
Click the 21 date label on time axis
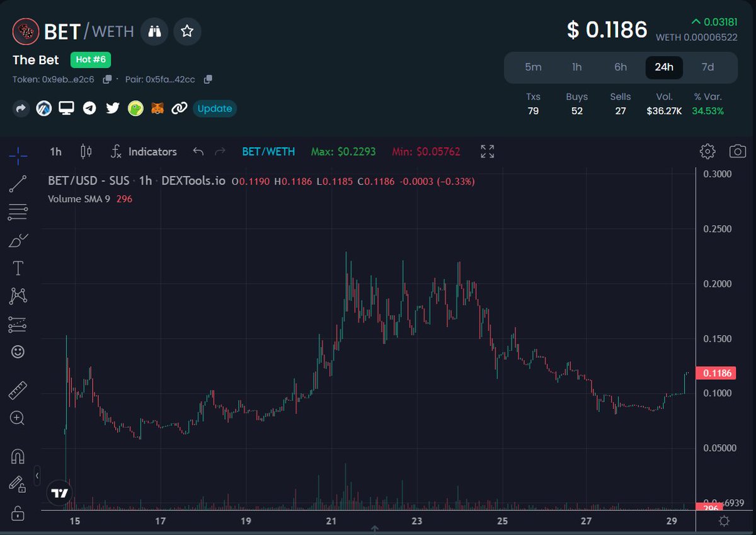(x=331, y=521)
